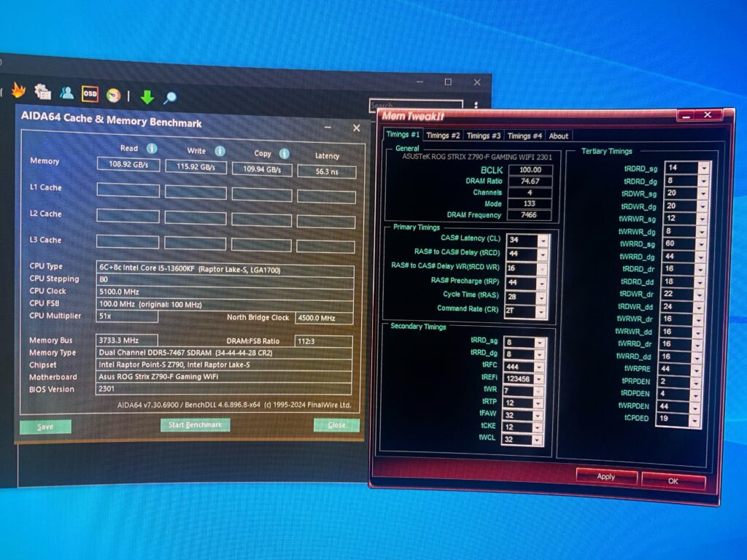Click the DRAM:FSB Ratio 112:3 value
Screen dimensions: 747x560
(x=323, y=341)
